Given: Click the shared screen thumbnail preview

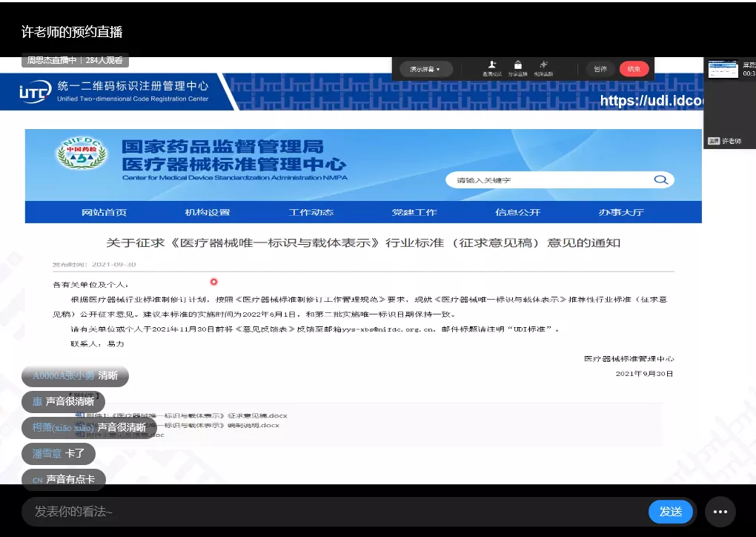Looking at the screenshot, I should (x=723, y=69).
